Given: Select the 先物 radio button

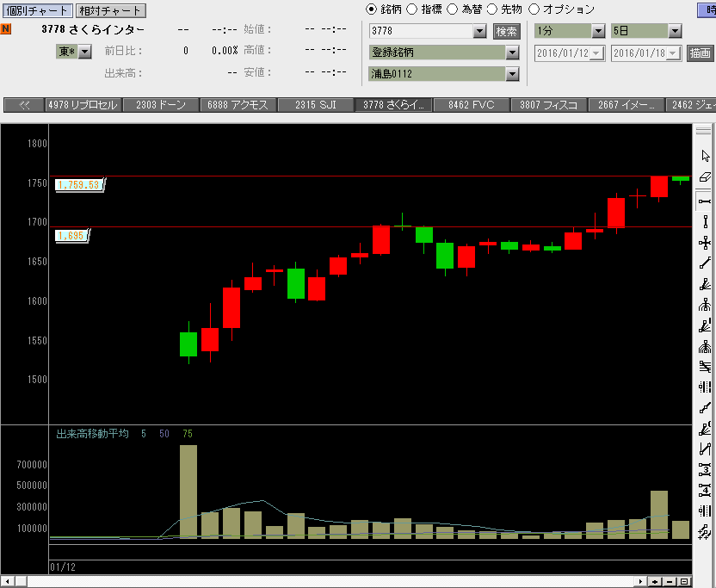Looking at the screenshot, I should click(x=492, y=9).
